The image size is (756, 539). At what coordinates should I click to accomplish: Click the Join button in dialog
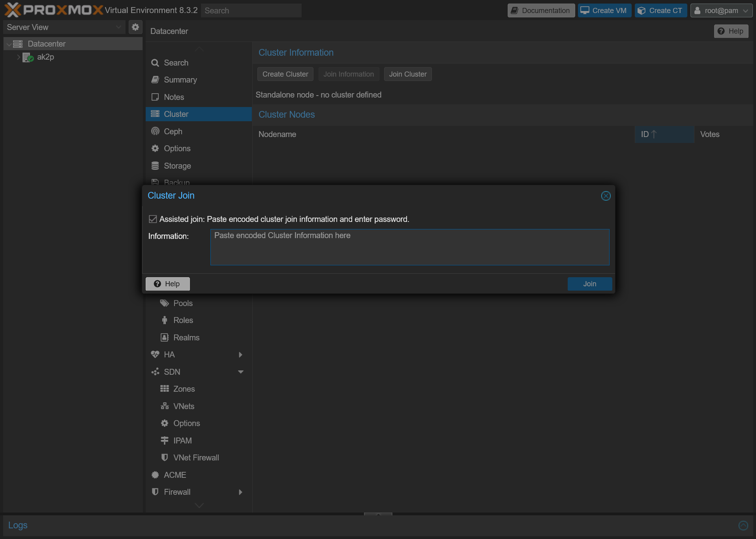point(590,284)
